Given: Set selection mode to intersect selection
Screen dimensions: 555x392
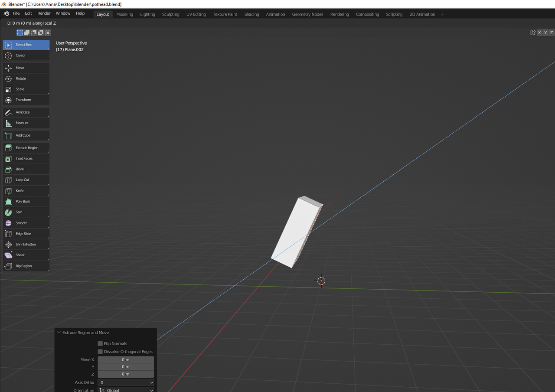Looking at the screenshot, I should [x=48, y=33].
